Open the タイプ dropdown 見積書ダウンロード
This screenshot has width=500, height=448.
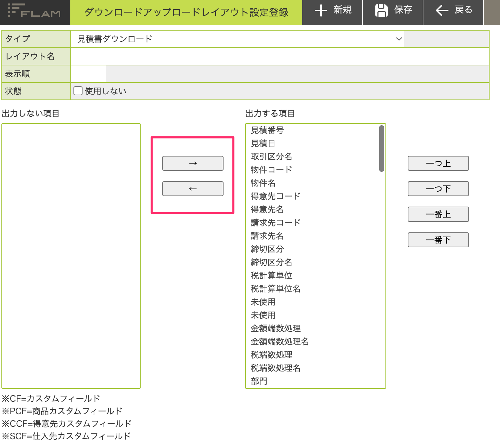point(237,39)
